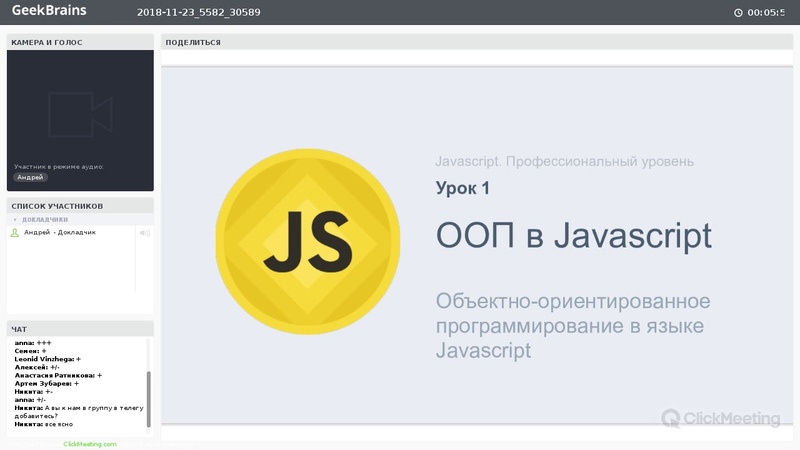Click the speaker icon beside Андрей
This screenshot has height=450, width=800.
pyautogui.click(x=144, y=233)
